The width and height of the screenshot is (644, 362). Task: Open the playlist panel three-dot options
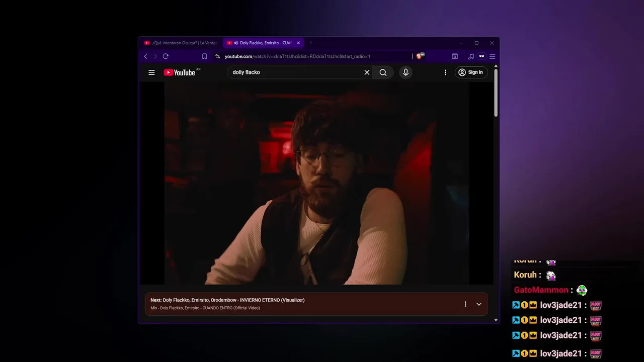(465, 304)
